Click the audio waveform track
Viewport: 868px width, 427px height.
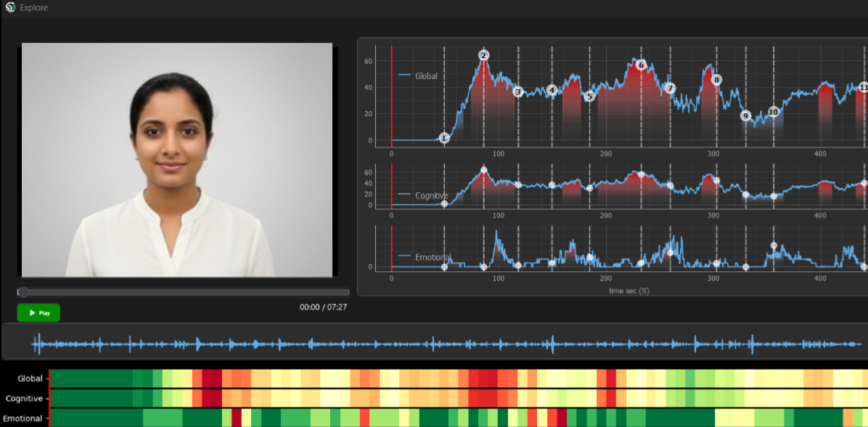[x=435, y=344]
